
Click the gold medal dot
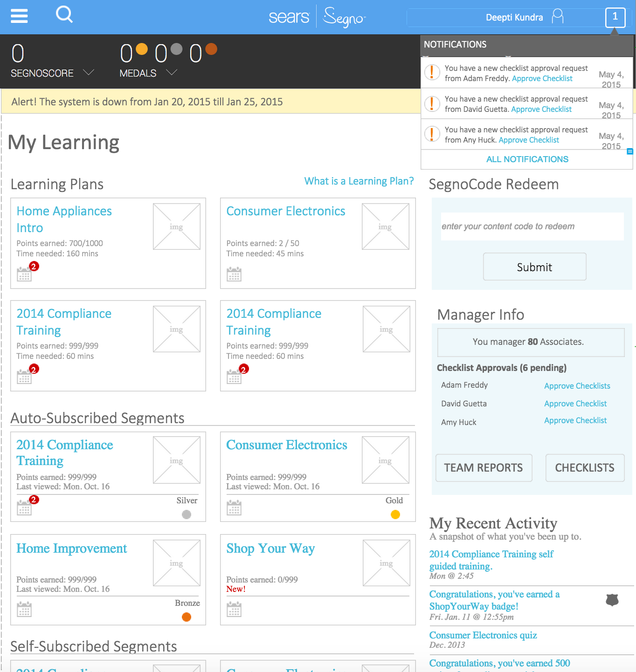142,49
